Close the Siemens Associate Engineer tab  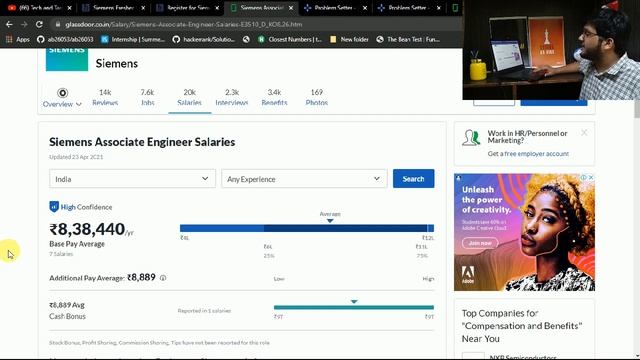click(291, 8)
